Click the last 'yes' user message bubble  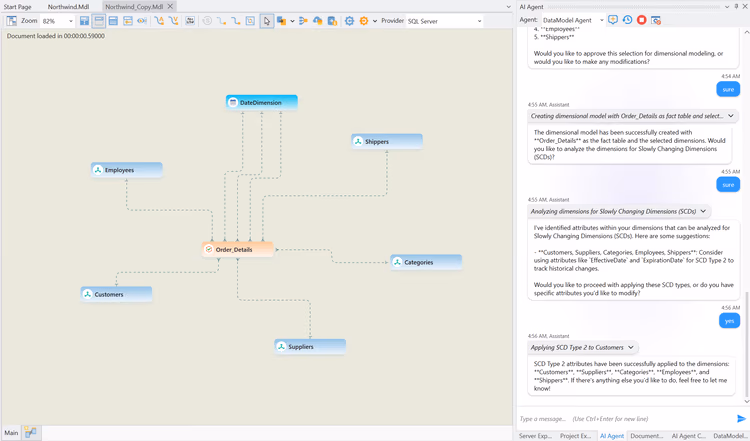(x=729, y=320)
